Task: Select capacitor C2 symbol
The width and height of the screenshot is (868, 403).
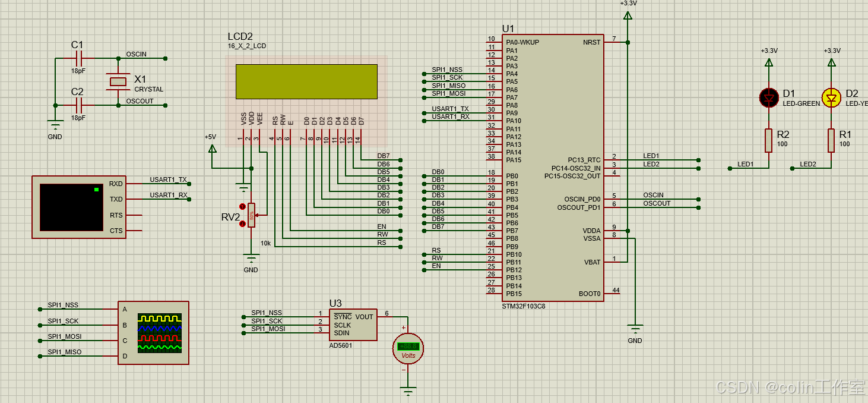Action: [x=80, y=105]
